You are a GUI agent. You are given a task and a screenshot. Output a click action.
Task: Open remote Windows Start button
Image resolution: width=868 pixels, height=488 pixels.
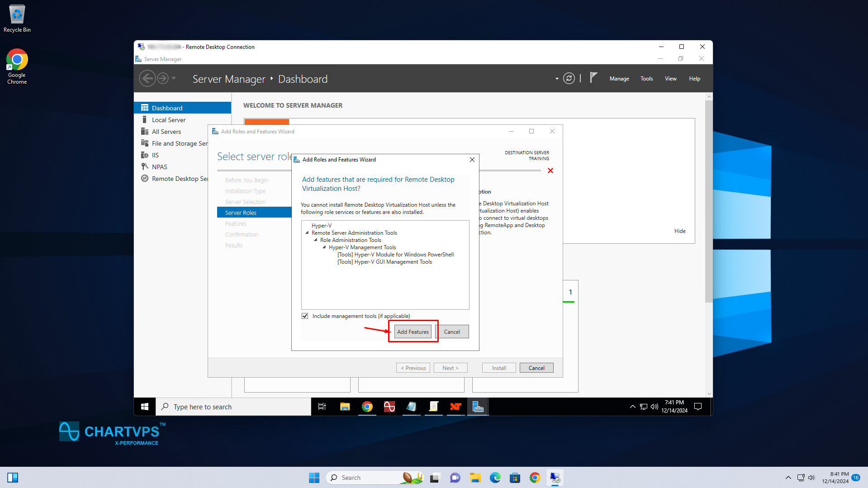(145, 407)
